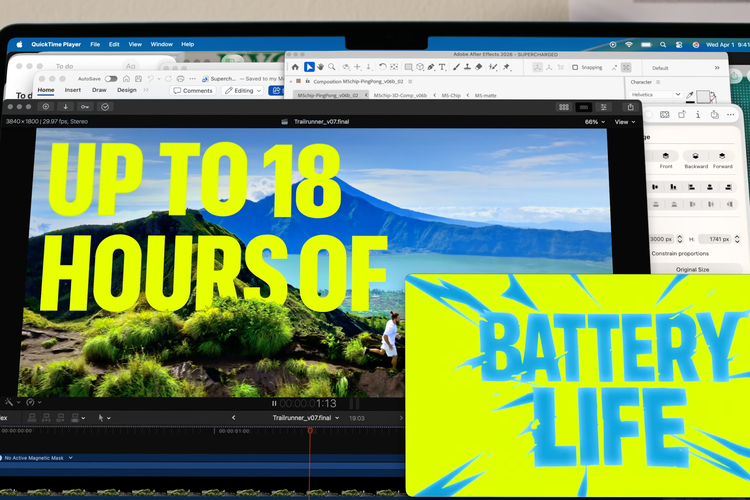Click the info (i) icon in right panel
Image resolution: width=750 pixels, height=500 pixels.
[698, 114]
